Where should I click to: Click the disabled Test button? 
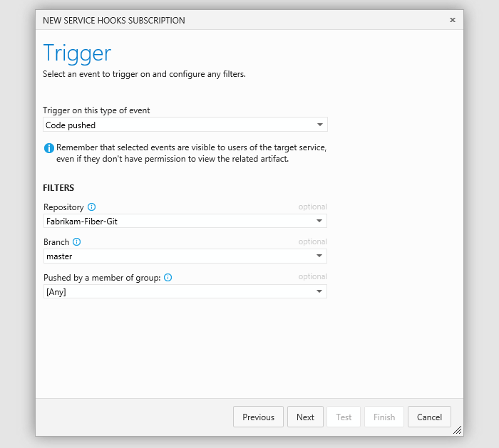pyautogui.click(x=344, y=417)
